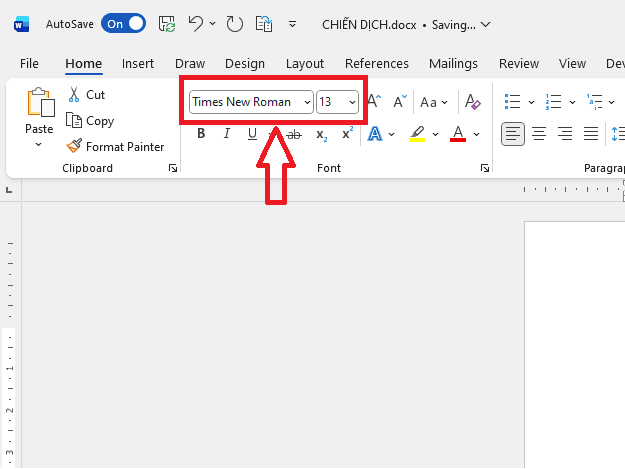Viewport: 625px width, 469px height.
Task: Toggle Bold formatting
Action: (201, 134)
